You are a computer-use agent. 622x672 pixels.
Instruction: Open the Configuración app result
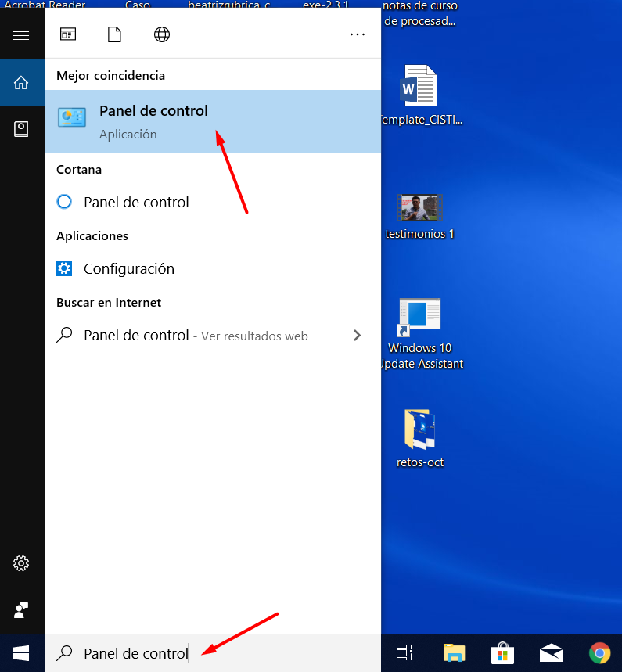[213, 268]
